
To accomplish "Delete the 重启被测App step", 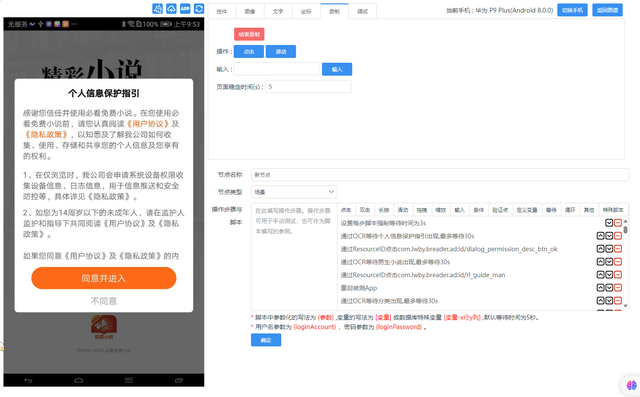I will tap(618, 288).
